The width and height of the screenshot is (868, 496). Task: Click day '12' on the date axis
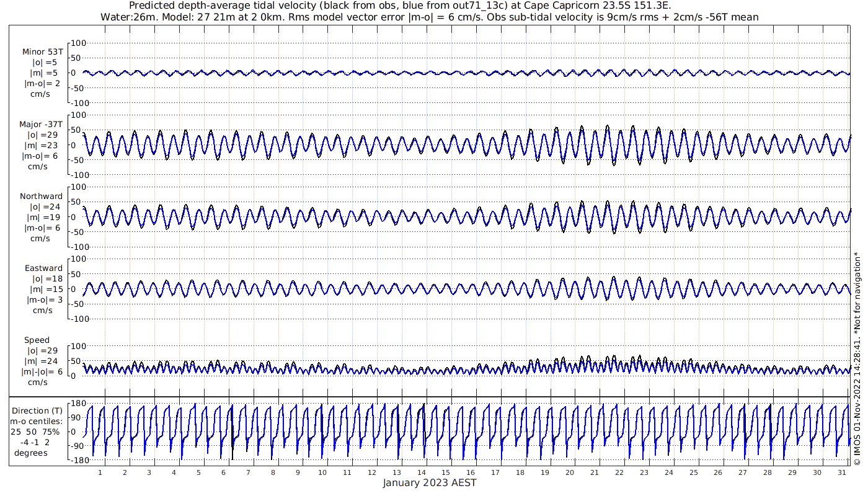372,472
